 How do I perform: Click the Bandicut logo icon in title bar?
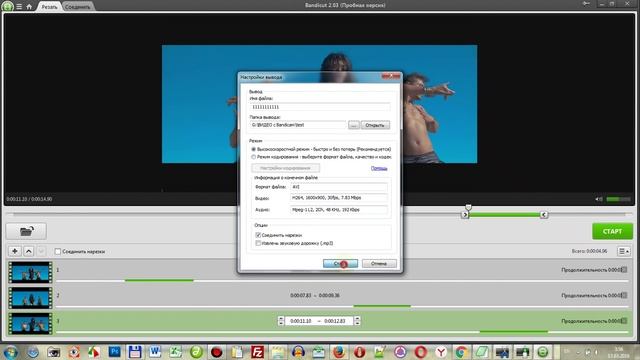[x=7, y=6]
